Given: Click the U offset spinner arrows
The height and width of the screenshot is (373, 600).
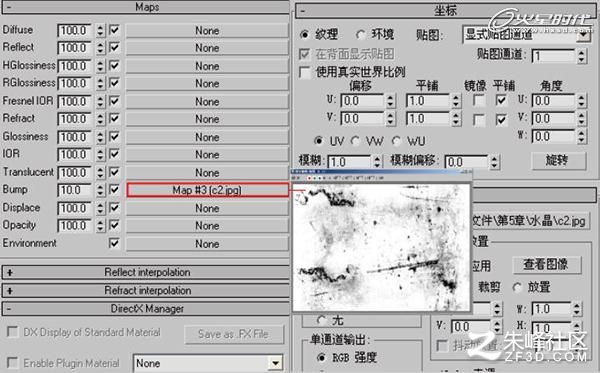Looking at the screenshot, I should [x=390, y=101].
